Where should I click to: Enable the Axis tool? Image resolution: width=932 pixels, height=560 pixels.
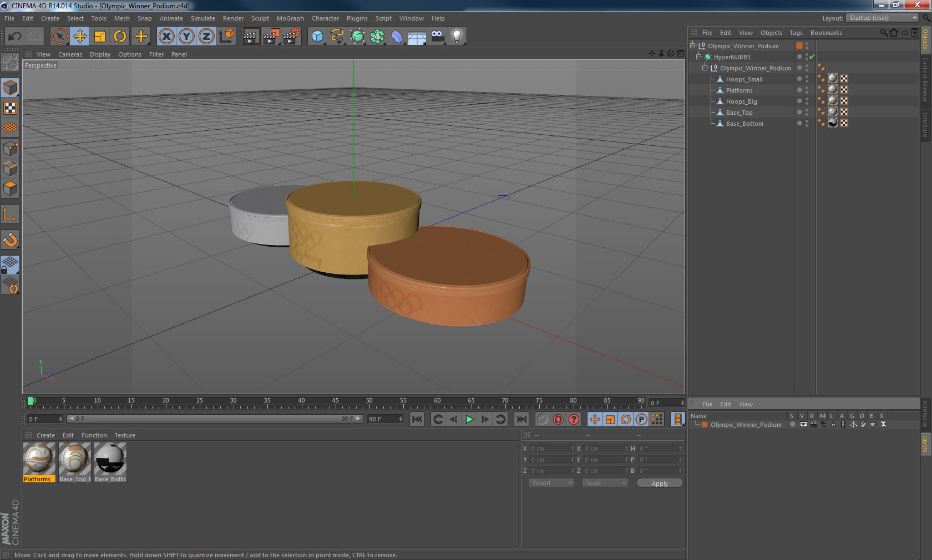(11, 215)
